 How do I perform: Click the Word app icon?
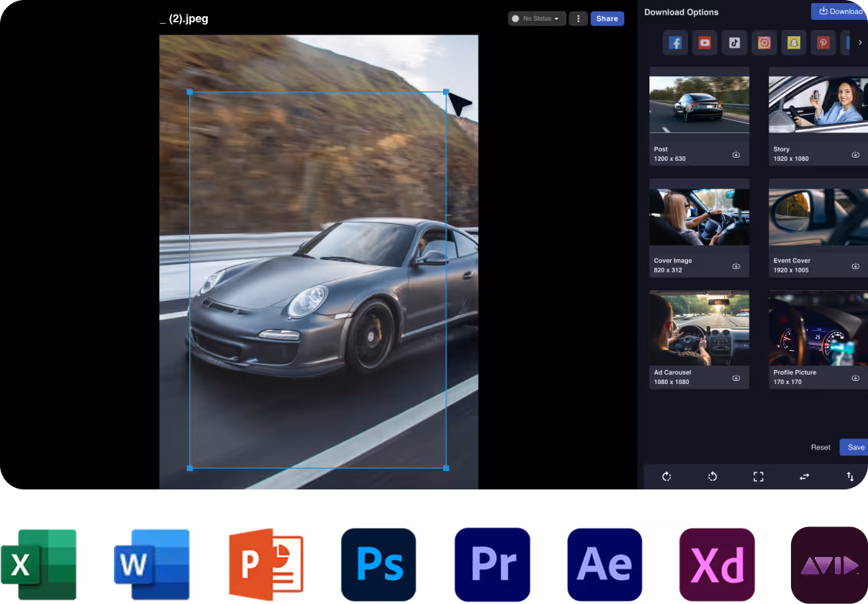152,565
